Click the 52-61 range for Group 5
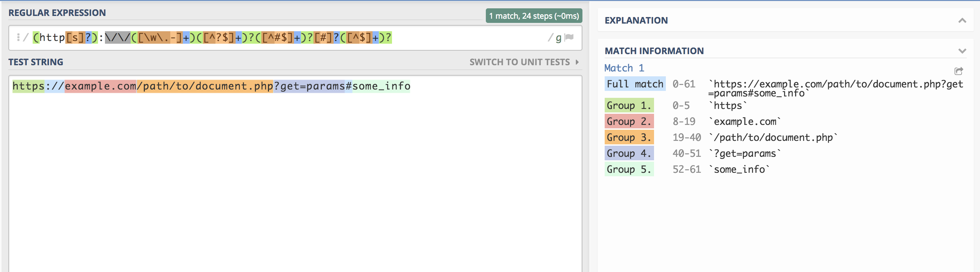Screen dimensions: 980x272 pyautogui.click(x=686, y=169)
